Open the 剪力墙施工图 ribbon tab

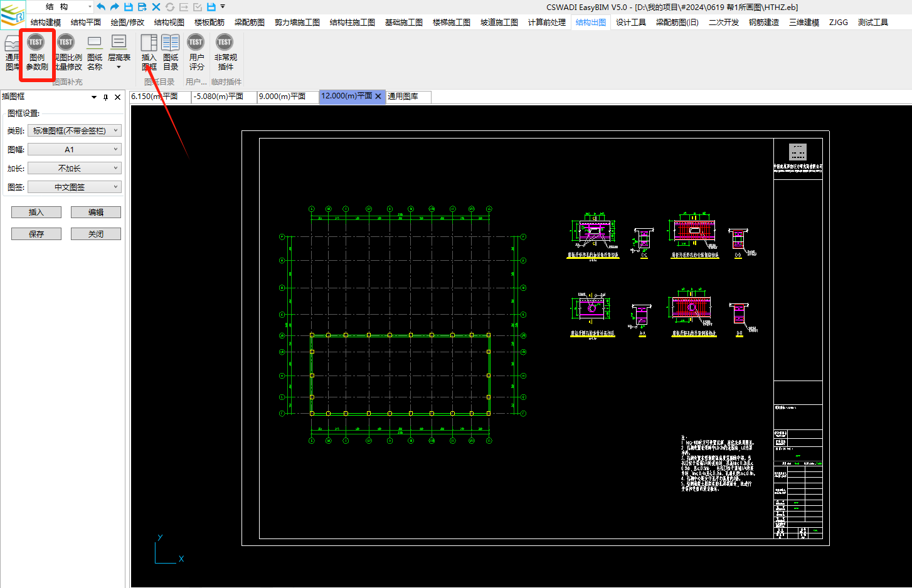tap(297, 23)
